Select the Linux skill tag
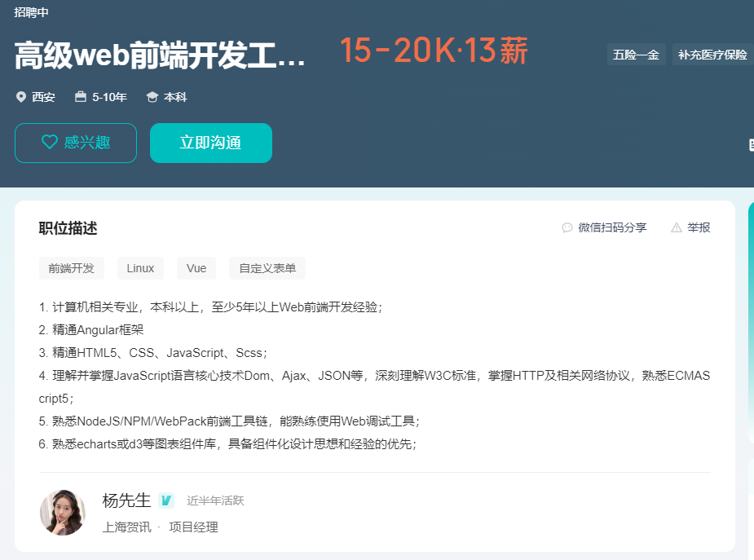Screen dimensions: 754x560 tap(140, 268)
